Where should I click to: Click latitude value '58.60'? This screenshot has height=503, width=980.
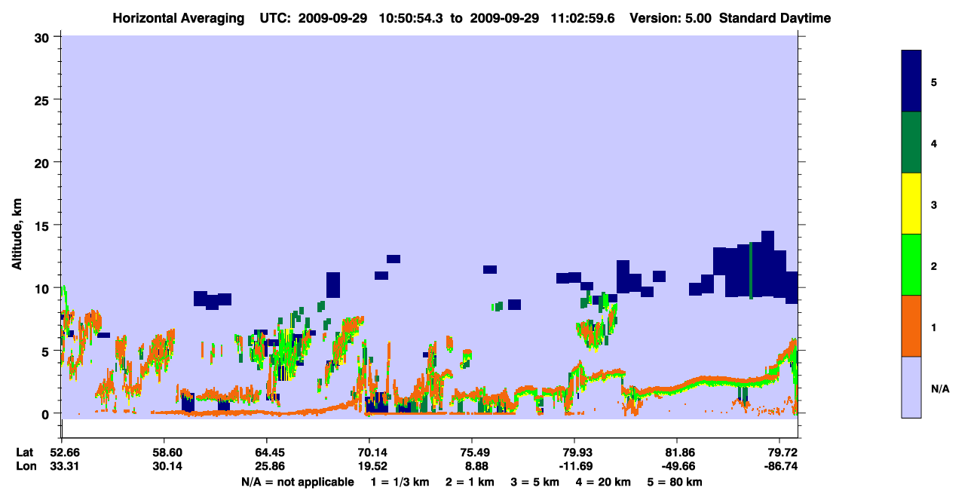164,452
